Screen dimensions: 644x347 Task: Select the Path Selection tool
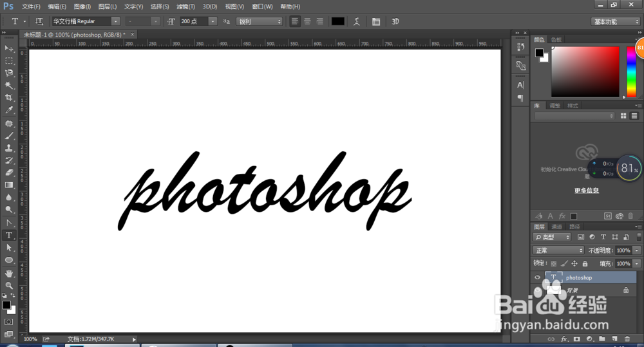[x=8, y=248]
